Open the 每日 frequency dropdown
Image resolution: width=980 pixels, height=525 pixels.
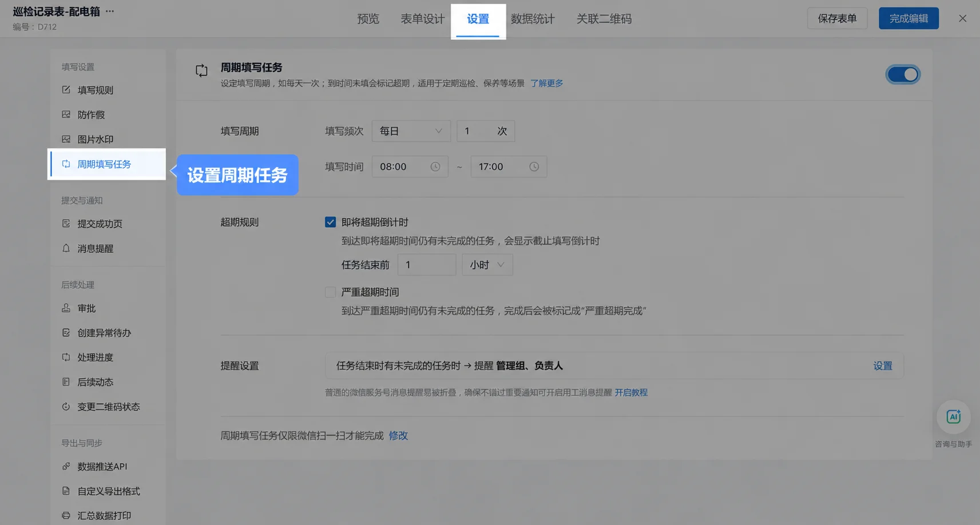(x=411, y=131)
